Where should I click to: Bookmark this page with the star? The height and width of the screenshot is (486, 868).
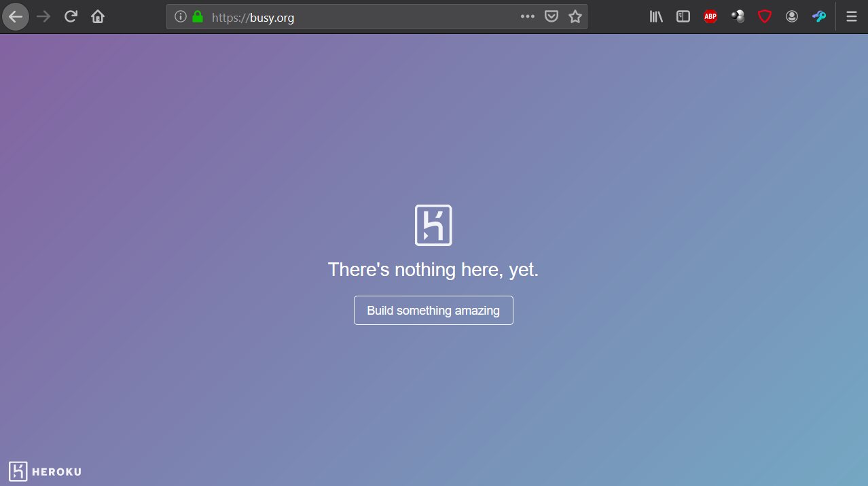575,16
